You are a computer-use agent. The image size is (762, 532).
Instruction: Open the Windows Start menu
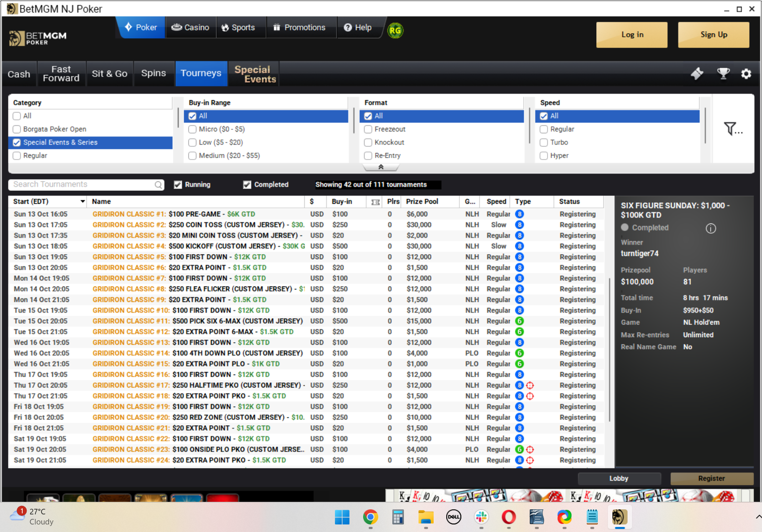point(342,517)
